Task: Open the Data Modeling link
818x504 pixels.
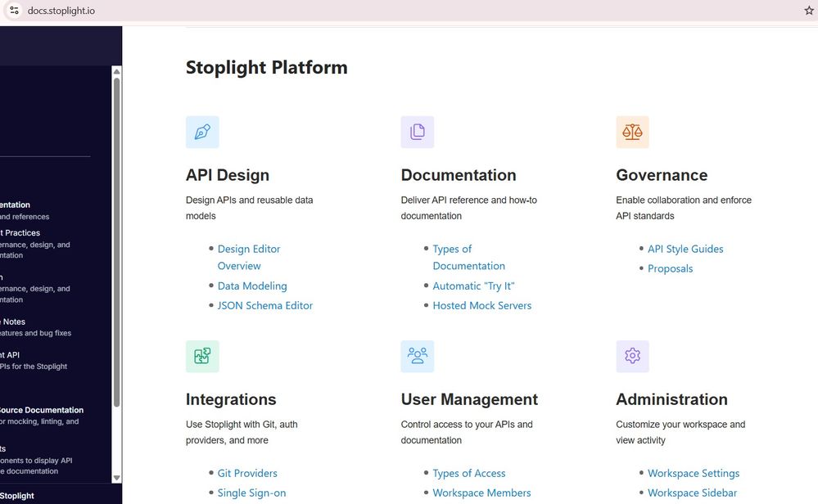Action: [252, 286]
